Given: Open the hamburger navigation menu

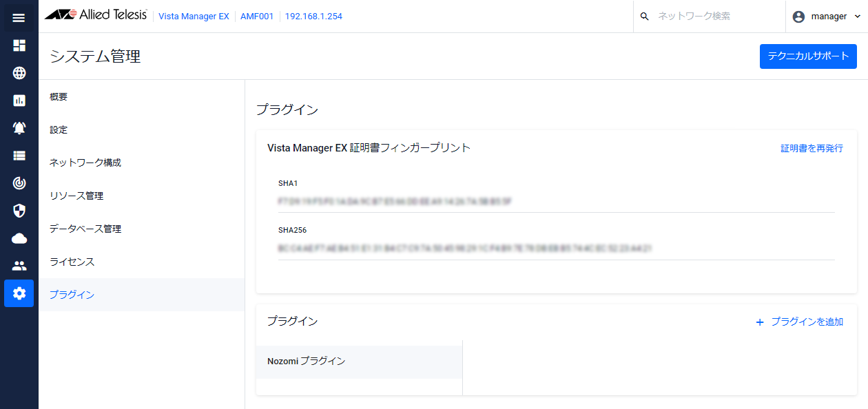Looking at the screenshot, I should tap(19, 17).
